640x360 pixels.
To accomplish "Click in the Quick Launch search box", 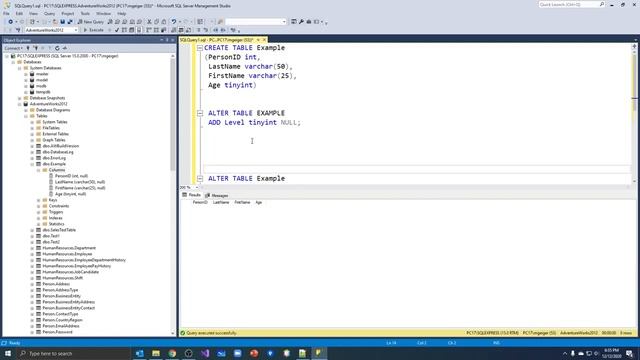I will point(571,4).
